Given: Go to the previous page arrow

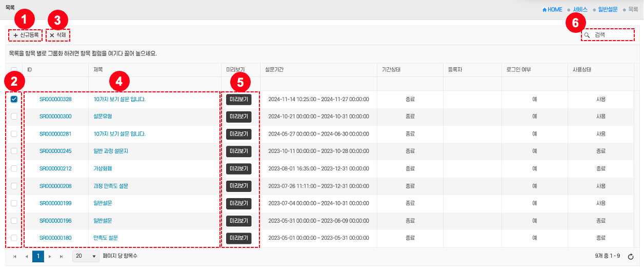Looking at the screenshot, I should [x=26, y=256].
